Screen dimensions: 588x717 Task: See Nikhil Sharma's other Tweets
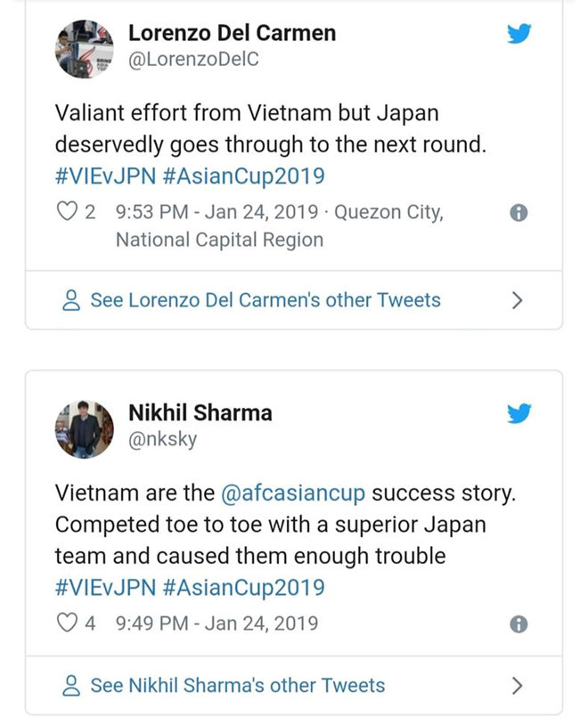[x=237, y=685]
